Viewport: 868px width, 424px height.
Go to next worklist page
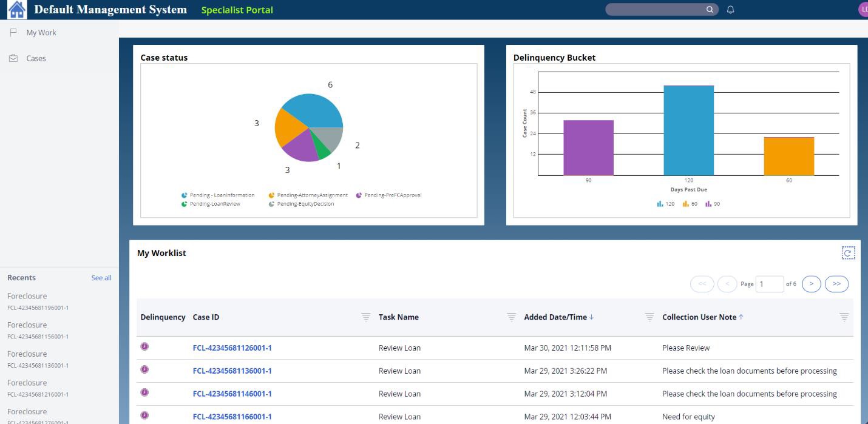pyautogui.click(x=811, y=283)
